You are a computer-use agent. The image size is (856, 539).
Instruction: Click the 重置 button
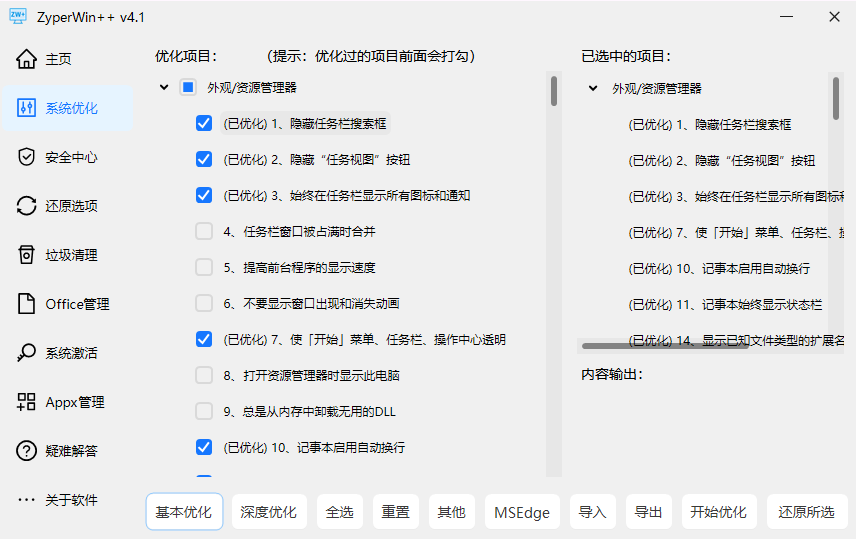396,512
